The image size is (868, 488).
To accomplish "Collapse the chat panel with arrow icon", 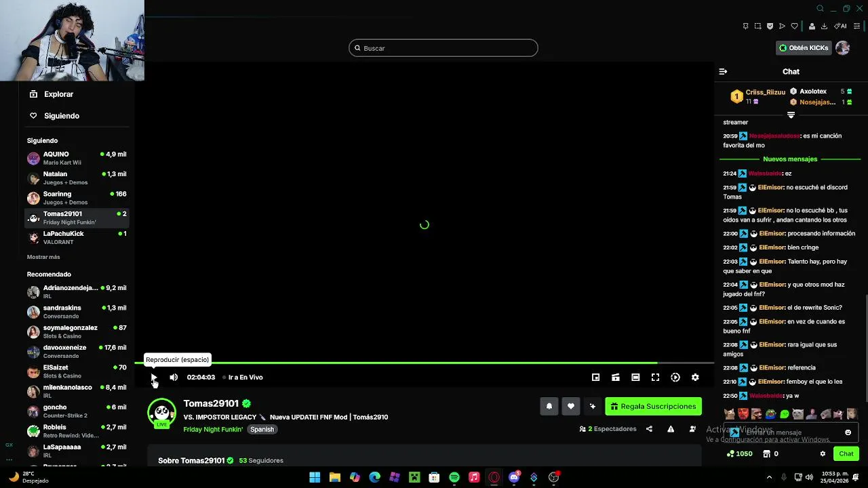I will click(723, 71).
